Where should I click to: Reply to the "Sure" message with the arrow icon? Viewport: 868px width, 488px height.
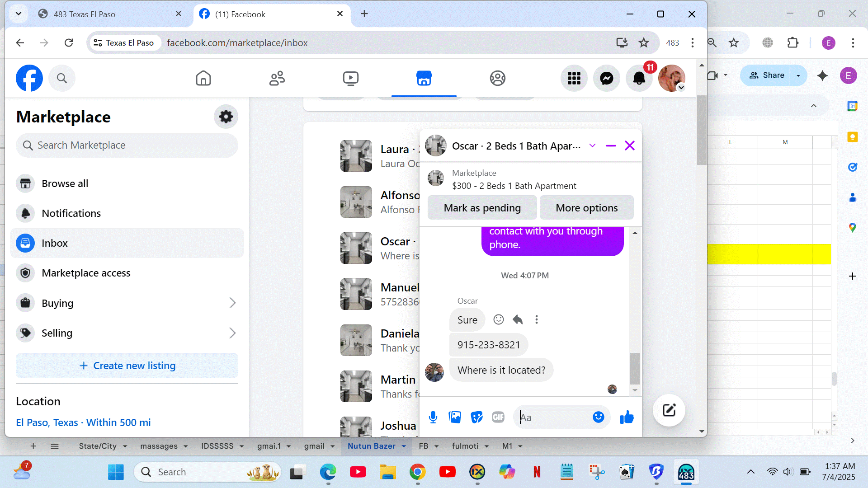tap(518, 320)
